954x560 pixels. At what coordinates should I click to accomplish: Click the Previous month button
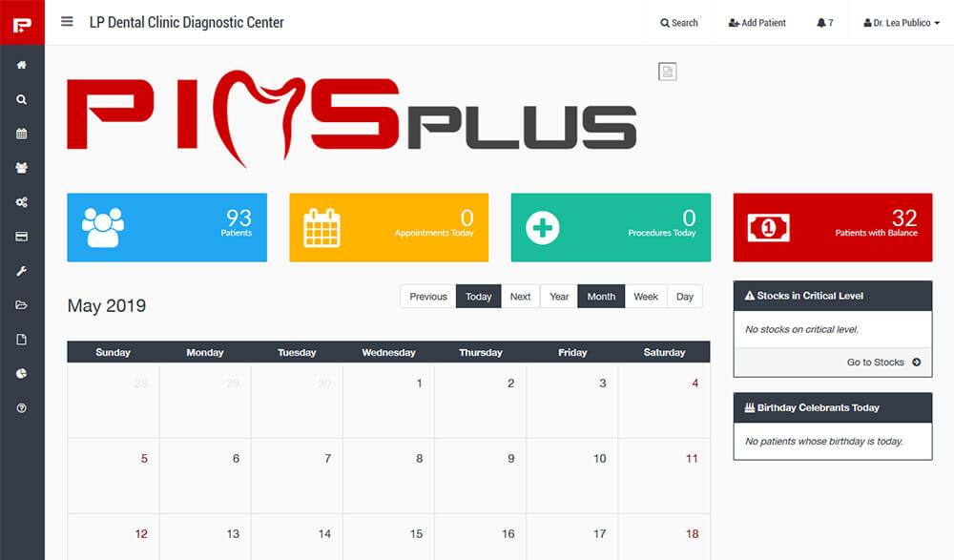tap(427, 297)
